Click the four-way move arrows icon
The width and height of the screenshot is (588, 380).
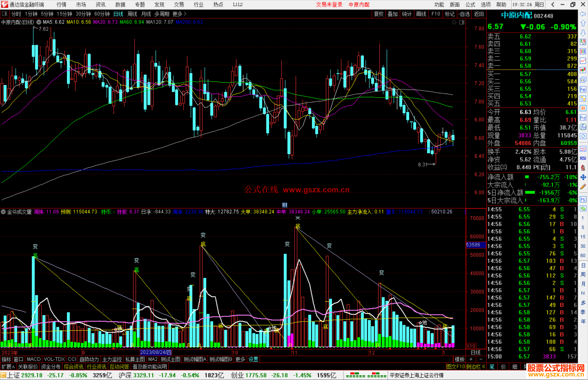[583, 177]
